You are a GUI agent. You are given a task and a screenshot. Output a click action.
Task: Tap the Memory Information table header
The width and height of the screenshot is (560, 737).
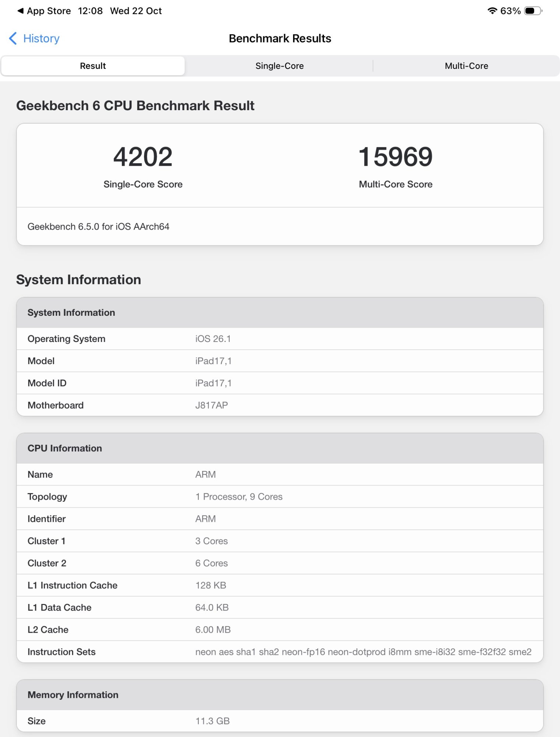[x=280, y=695]
